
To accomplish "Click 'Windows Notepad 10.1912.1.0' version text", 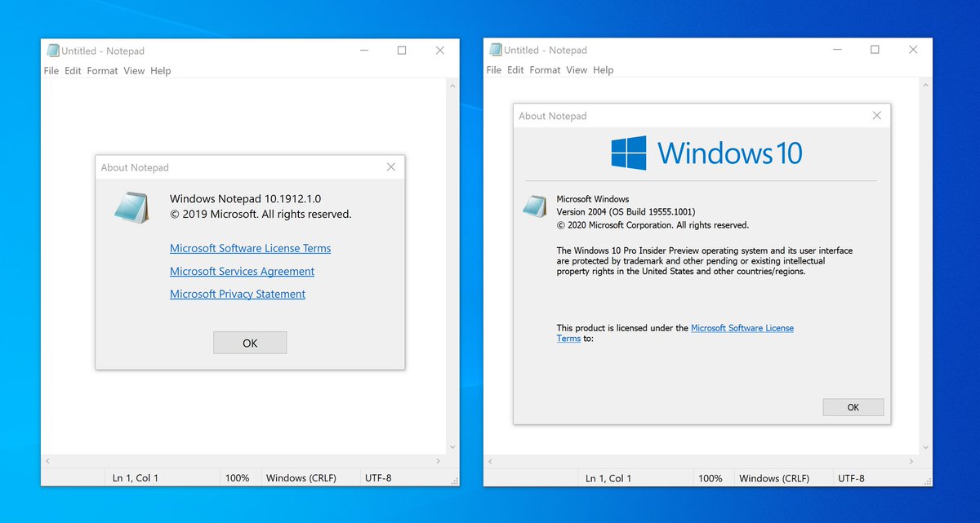I will (246, 199).
